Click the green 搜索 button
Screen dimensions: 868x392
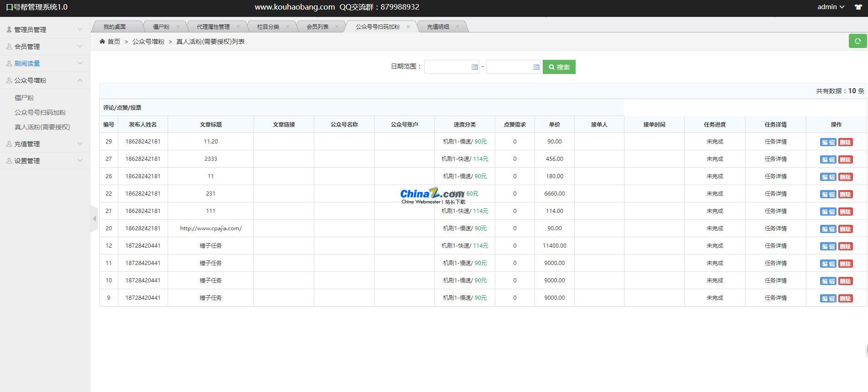pos(559,67)
